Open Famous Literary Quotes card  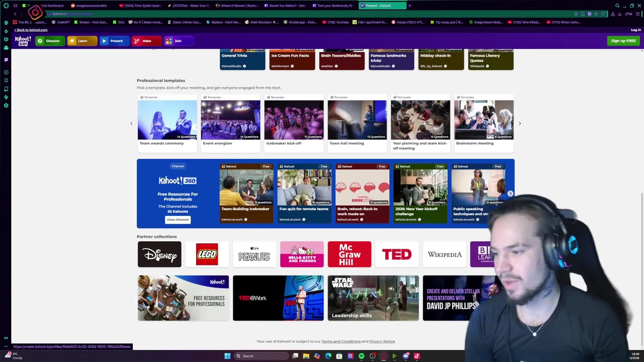point(491,59)
